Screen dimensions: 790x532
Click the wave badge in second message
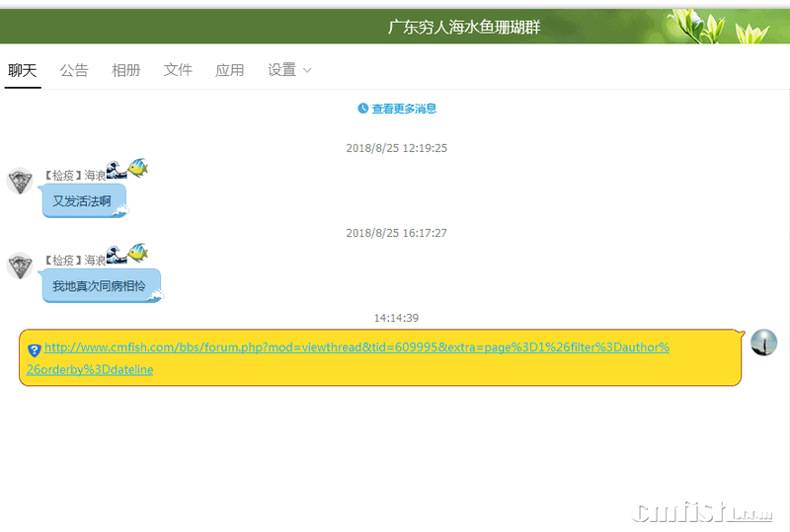[x=117, y=256]
